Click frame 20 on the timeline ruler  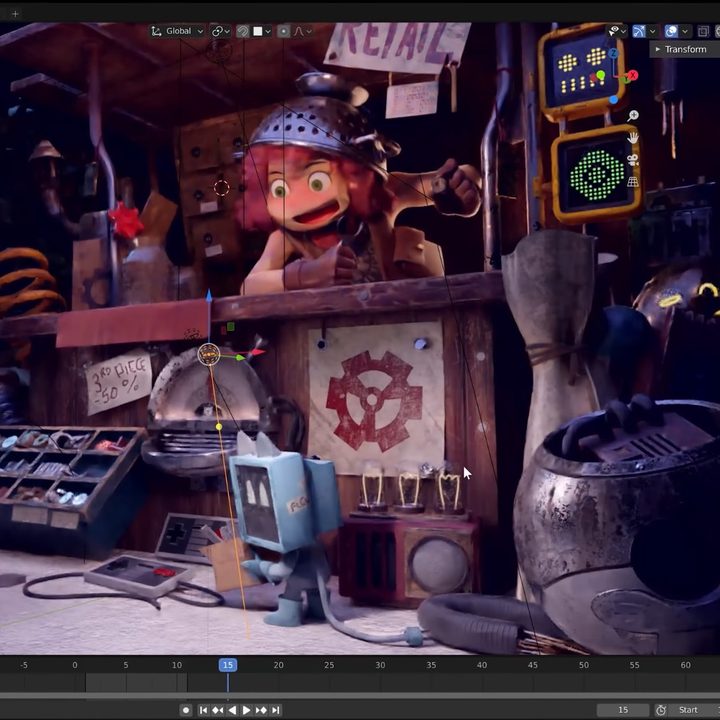coord(278,665)
